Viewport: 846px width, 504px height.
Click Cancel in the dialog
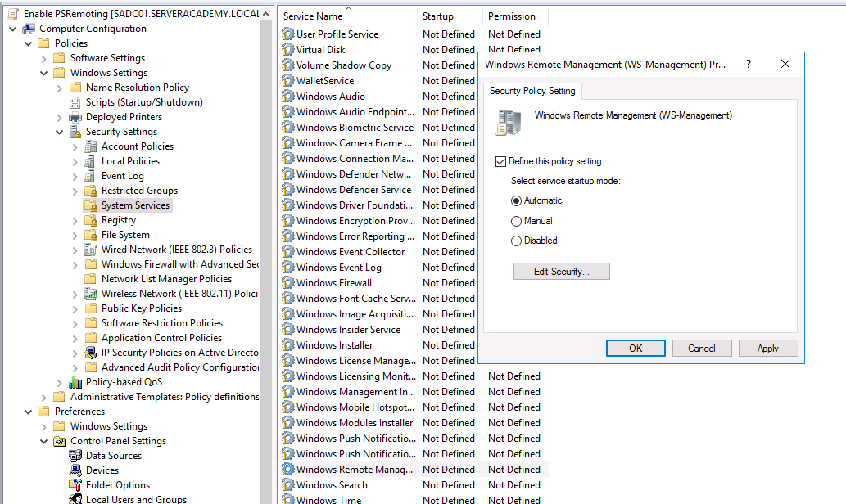tap(701, 349)
